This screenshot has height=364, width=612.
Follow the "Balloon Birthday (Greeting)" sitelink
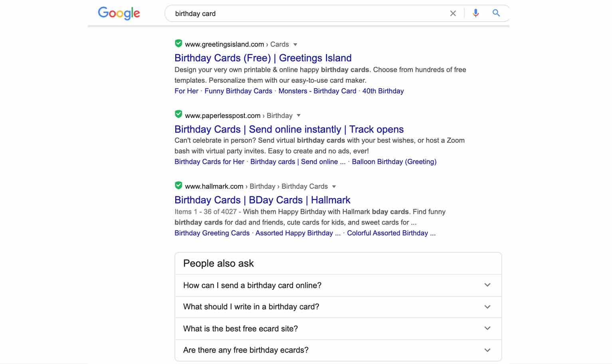[x=394, y=161]
